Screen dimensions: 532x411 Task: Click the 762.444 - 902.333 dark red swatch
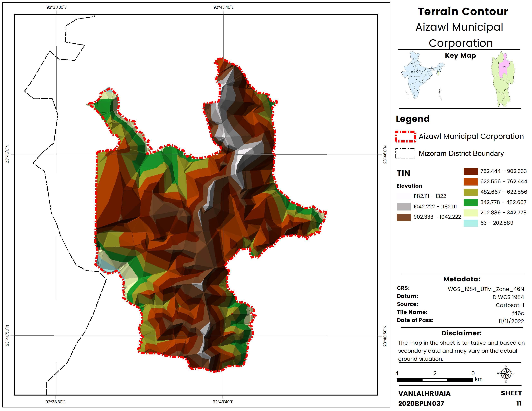[471, 171]
